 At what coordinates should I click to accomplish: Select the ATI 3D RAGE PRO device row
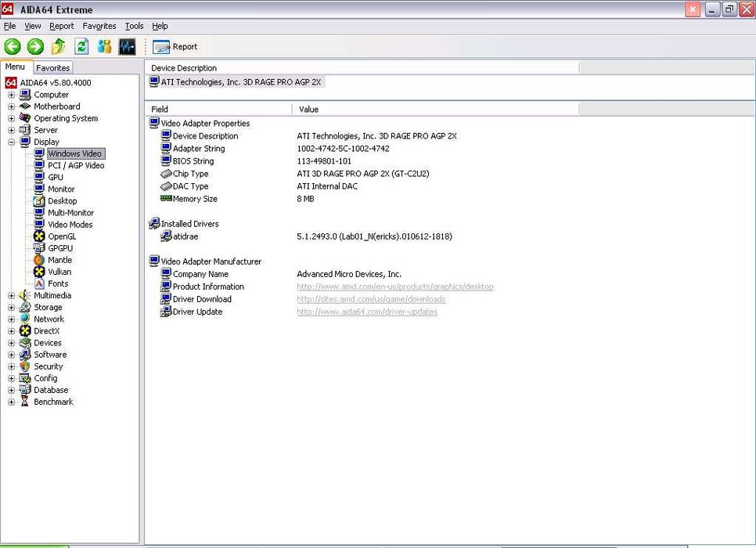click(x=236, y=82)
